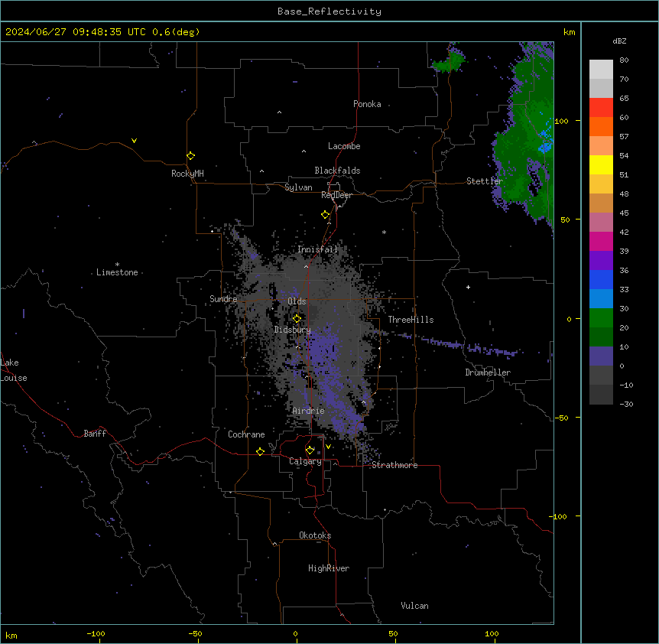This screenshot has height=644, width=659.
Task: Click the yellow marker south of RedDeer
Action: (325, 215)
